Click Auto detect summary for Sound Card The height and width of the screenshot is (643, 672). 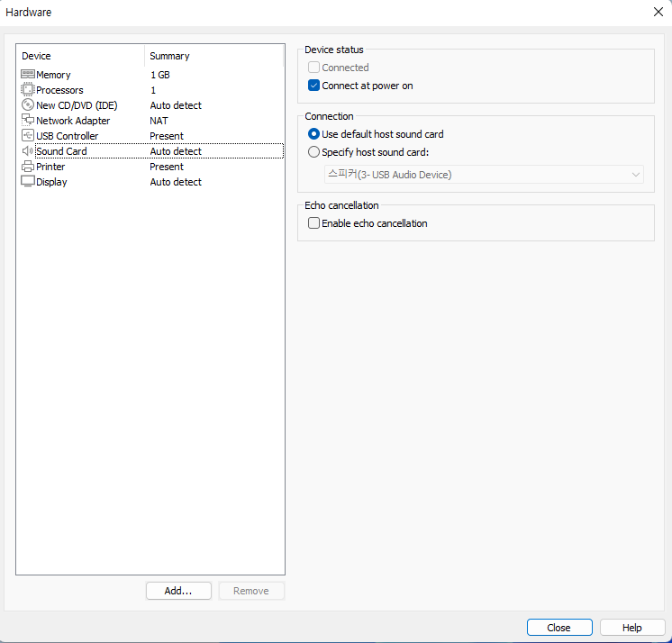pos(176,151)
